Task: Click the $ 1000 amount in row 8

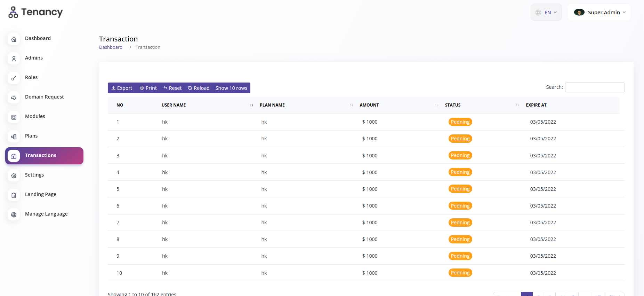Action: pyautogui.click(x=370, y=239)
